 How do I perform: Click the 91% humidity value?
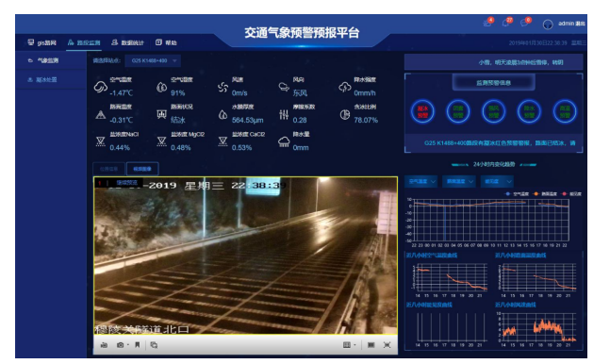178,93
